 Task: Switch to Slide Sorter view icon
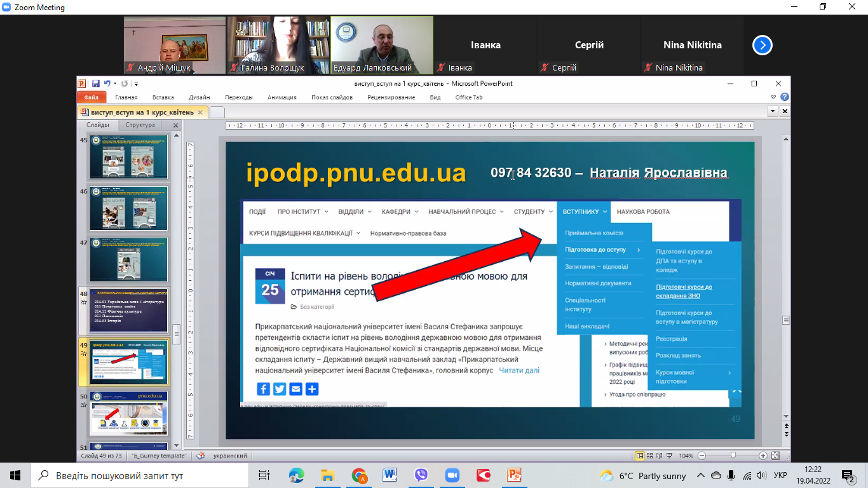pyautogui.click(x=650, y=456)
